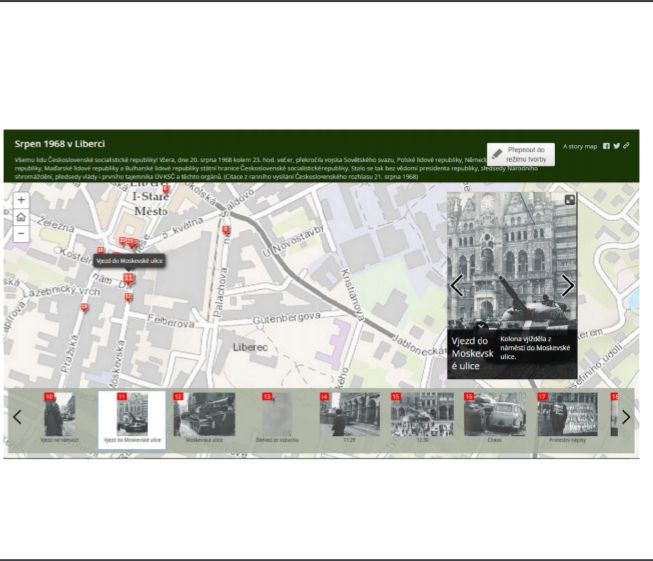The image size is (653, 561).
Task: Open thumbnail 15 labeled 12:30
Action: 422,417
